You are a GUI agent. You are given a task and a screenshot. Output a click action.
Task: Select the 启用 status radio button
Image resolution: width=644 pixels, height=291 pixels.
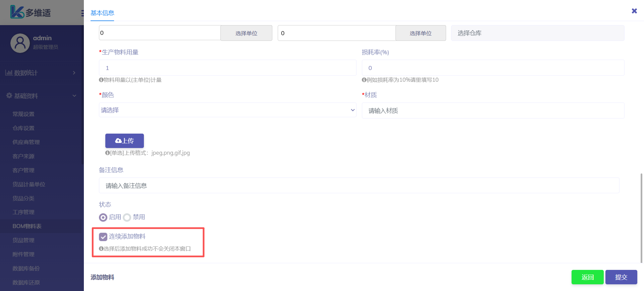(103, 217)
